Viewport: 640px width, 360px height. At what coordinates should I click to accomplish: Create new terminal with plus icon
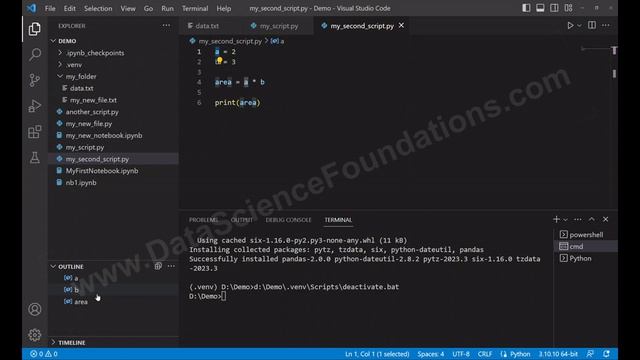556,220
